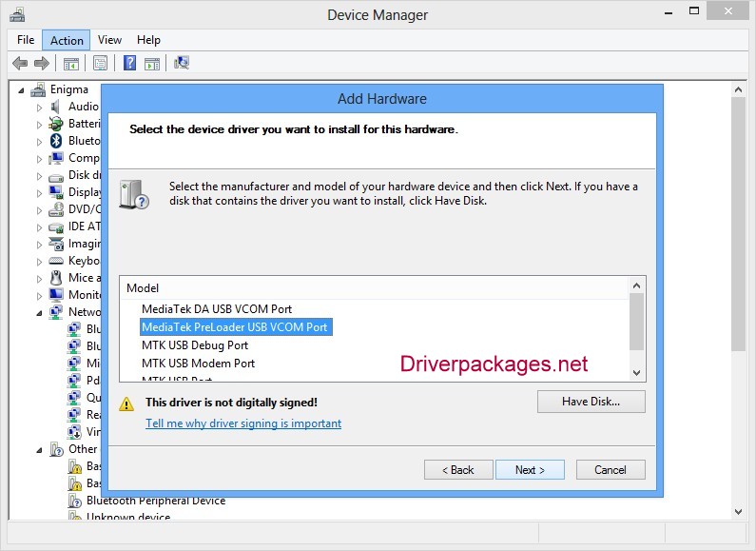Open 'Tell me why driver signing is important'

click(243, 423)
